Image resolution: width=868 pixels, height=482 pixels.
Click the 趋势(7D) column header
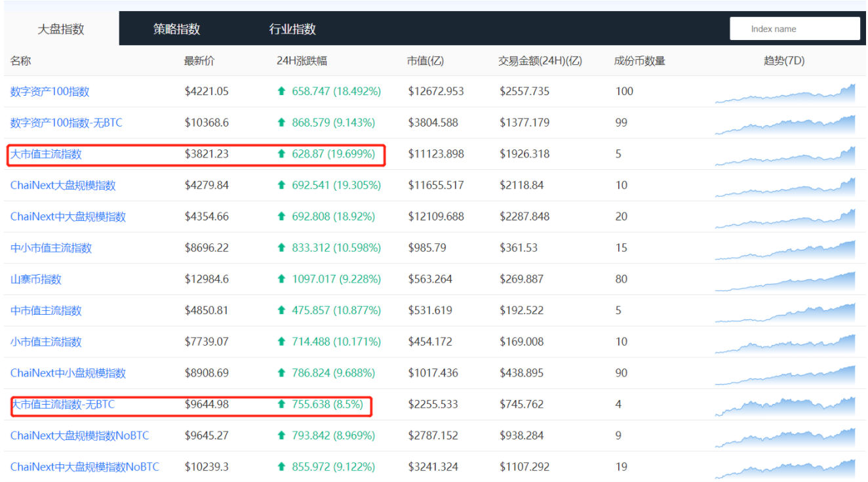784,61
